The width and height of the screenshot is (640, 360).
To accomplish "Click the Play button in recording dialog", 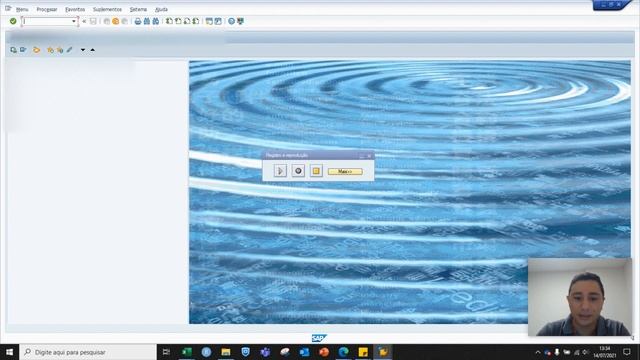I will 280,171.
